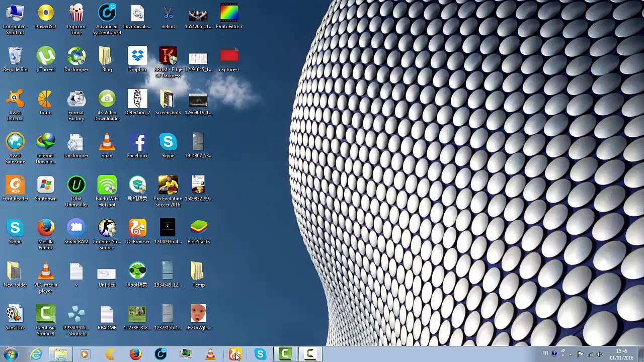Launch Foxit Reader from the desktop
This screenshot has height=362, width=644.
pyautogui.click(x=15, y=189)
